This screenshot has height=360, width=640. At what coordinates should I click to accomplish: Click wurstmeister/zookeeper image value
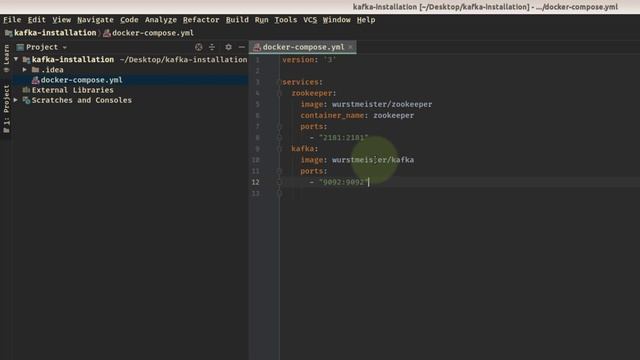point(382,104)
